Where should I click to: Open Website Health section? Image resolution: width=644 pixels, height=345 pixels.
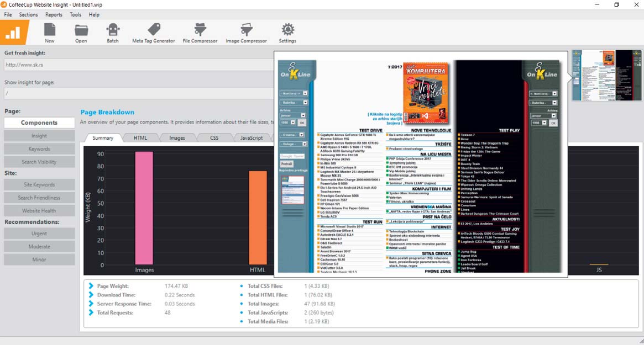[x=39, y=211]
